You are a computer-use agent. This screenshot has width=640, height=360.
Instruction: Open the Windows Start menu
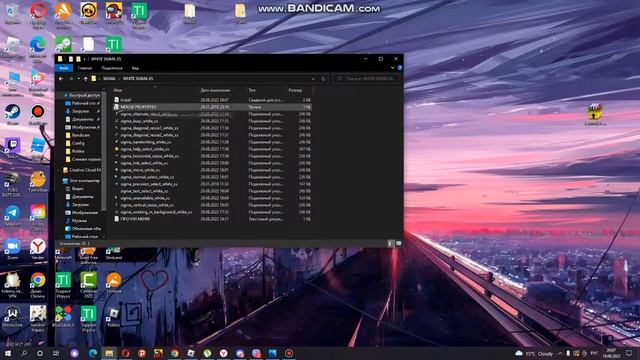click(x=8, y=353)
